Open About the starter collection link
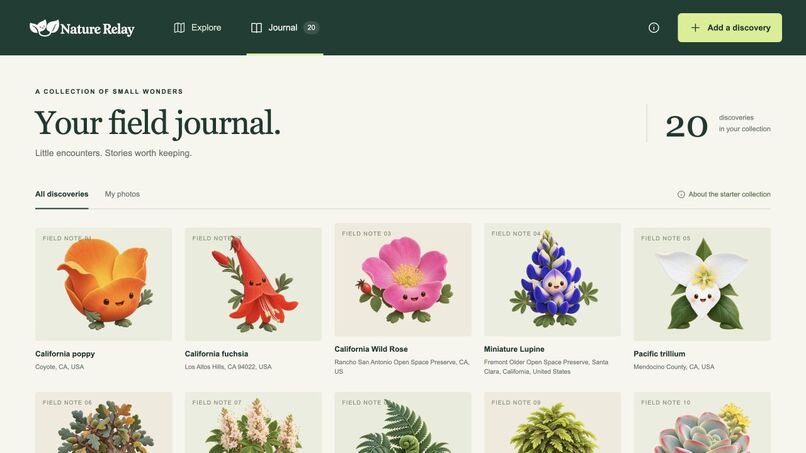The height and width of the screenshot is (453, 806). click(x=724, y=194)
